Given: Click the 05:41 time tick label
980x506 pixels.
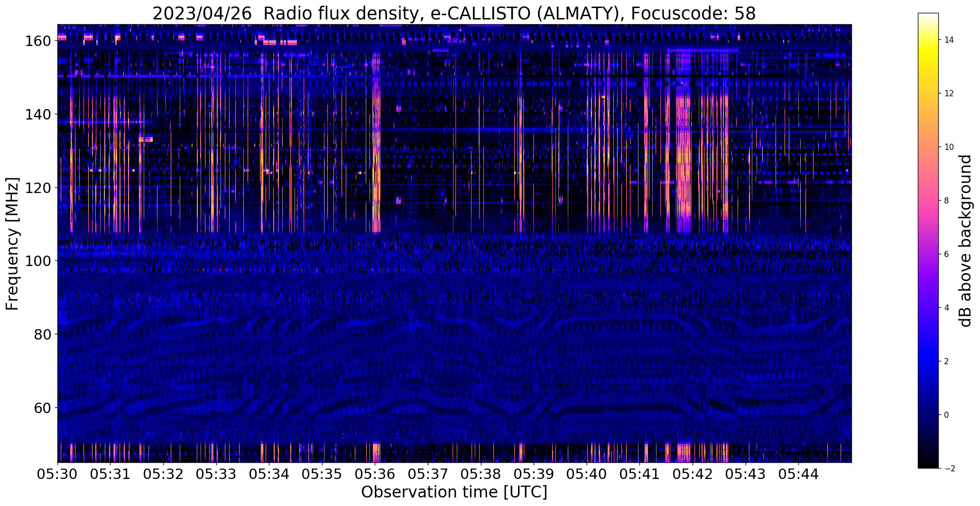Looking at the screenshot, I should [x=640, y=474].
